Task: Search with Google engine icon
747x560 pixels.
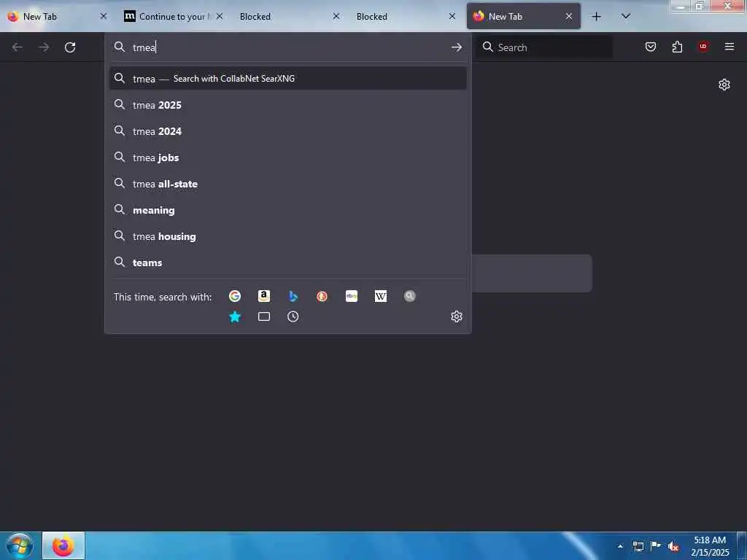Action: [235, 296]
